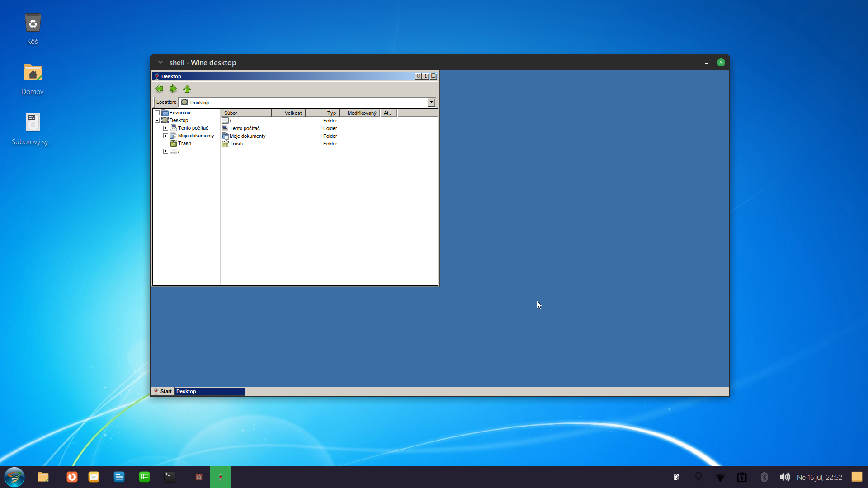
Task: Expand the Favorites tree node
Action: point(157,113)
